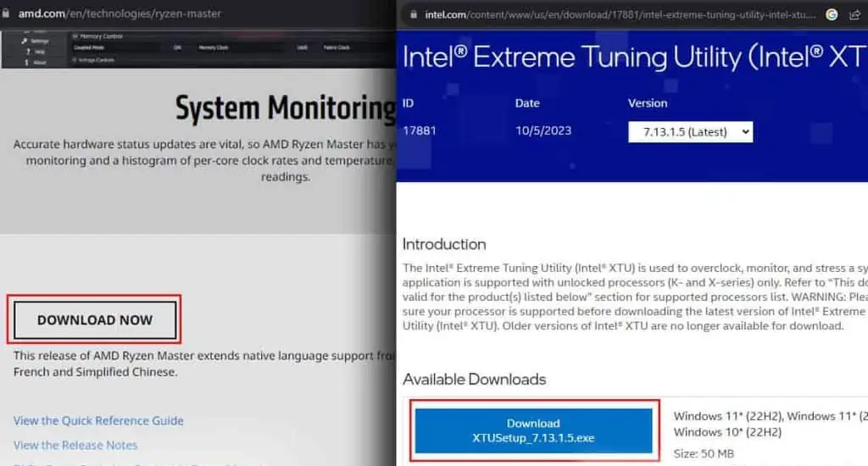Click the amd.com address bar URL
Viewport: 868px width, 466px height.
(x=120, y=14)
